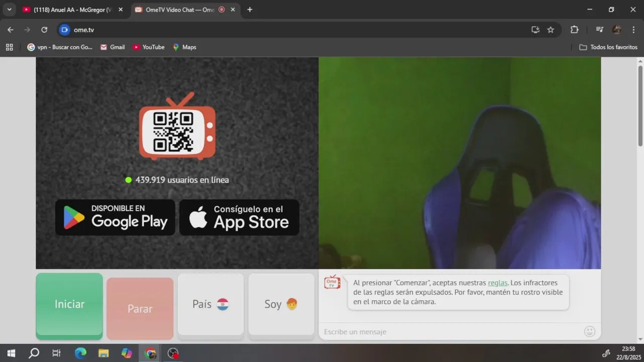Switch to the Anuel AA YouTube tab

(x=71, y=10)
